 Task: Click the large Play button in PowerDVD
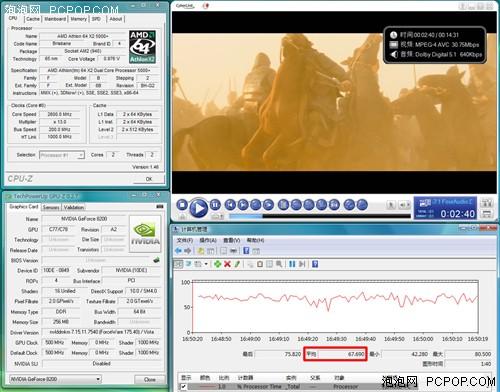coord(199,208)
